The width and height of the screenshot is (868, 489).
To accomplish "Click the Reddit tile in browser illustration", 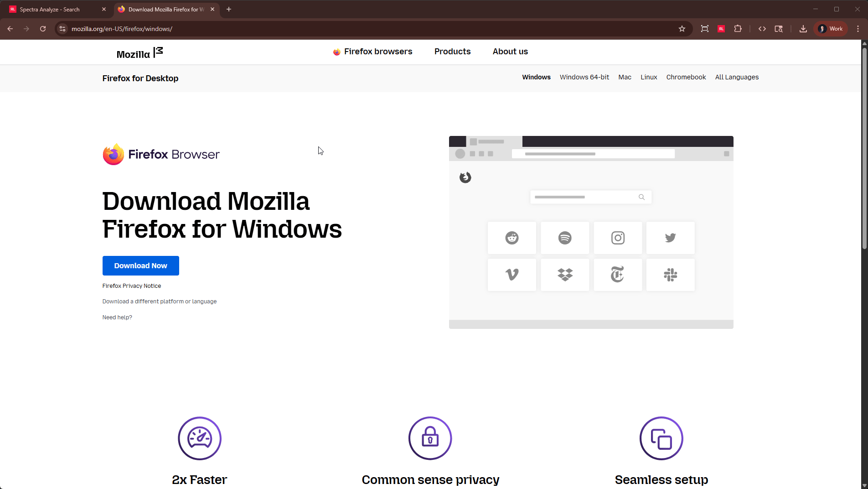I will click(512, 238).
